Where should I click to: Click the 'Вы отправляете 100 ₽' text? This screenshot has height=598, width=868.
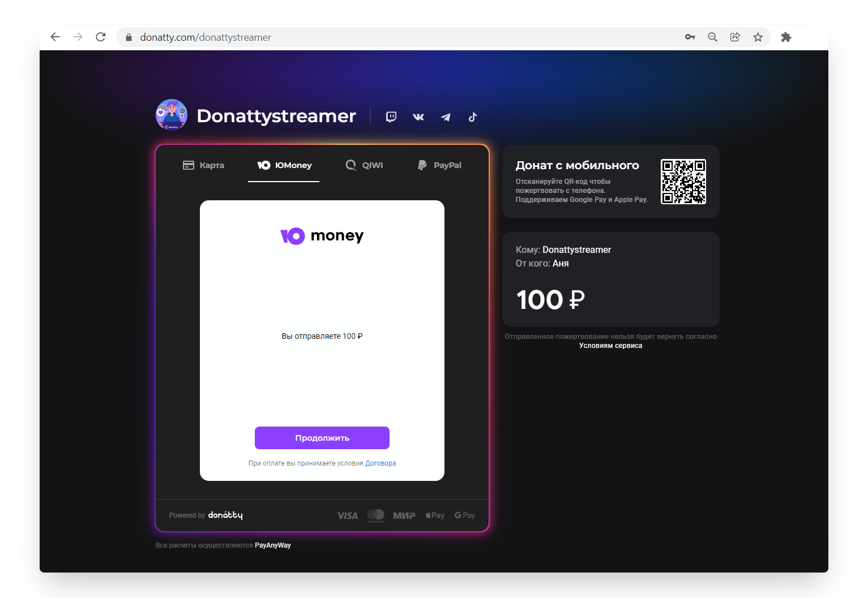point(322,336)
